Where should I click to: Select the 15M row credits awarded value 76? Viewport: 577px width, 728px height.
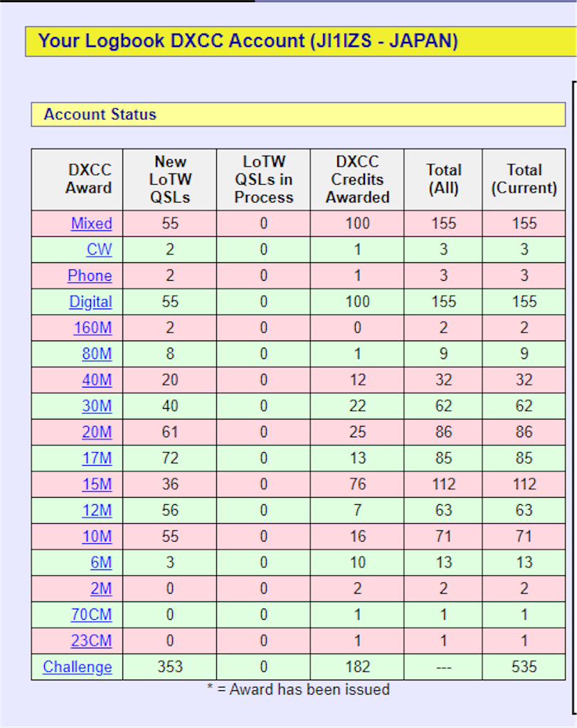[x=357, y=484]
